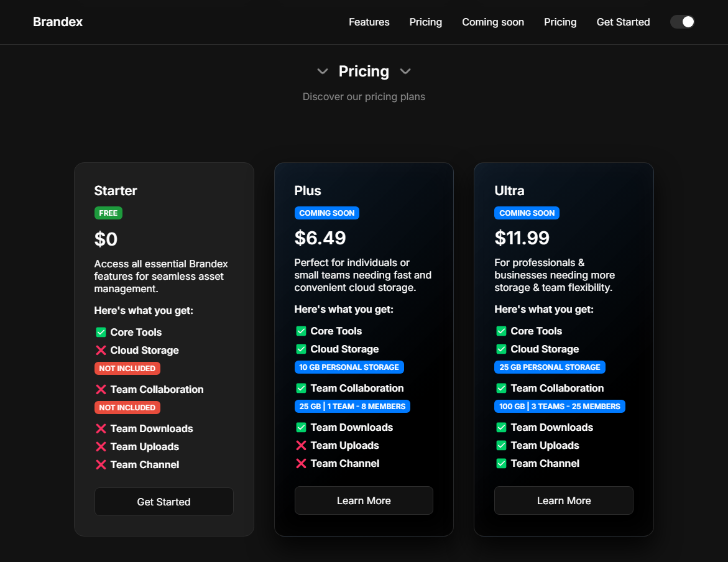Click the chevron right of Pricing heading

click(405, 71)
